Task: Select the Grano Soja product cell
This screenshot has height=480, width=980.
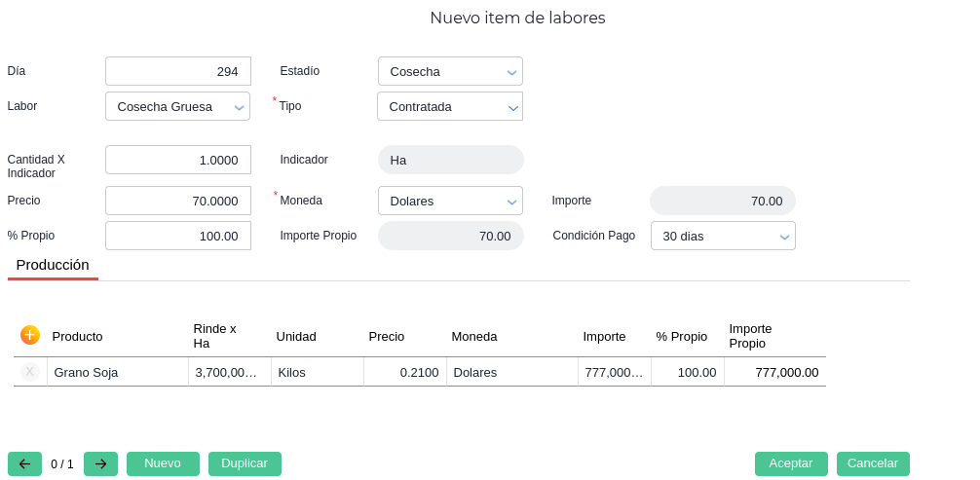Action: click(117, 372)
